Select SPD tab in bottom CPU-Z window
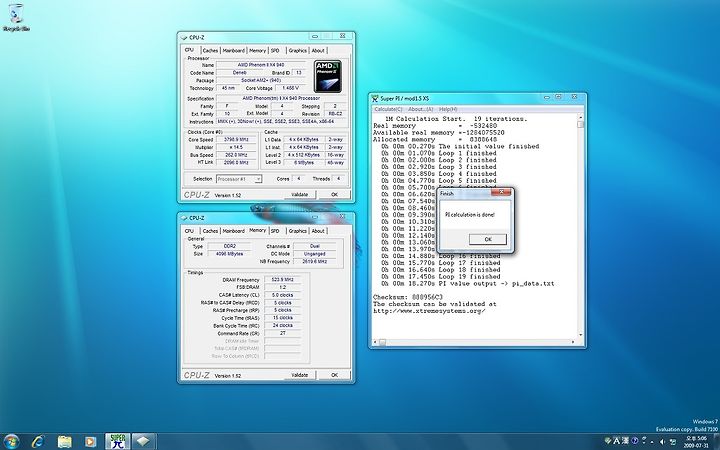The width and height of the screenshot is (720, 450). click(x=275, y=231)
